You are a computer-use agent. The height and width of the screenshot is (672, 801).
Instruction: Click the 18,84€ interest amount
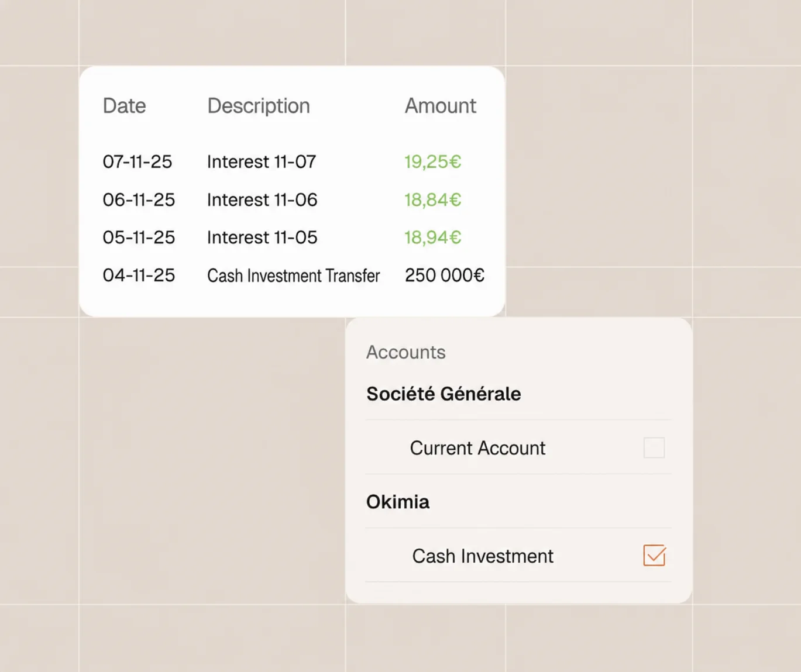pyautogui.click(x=432, y=199)
